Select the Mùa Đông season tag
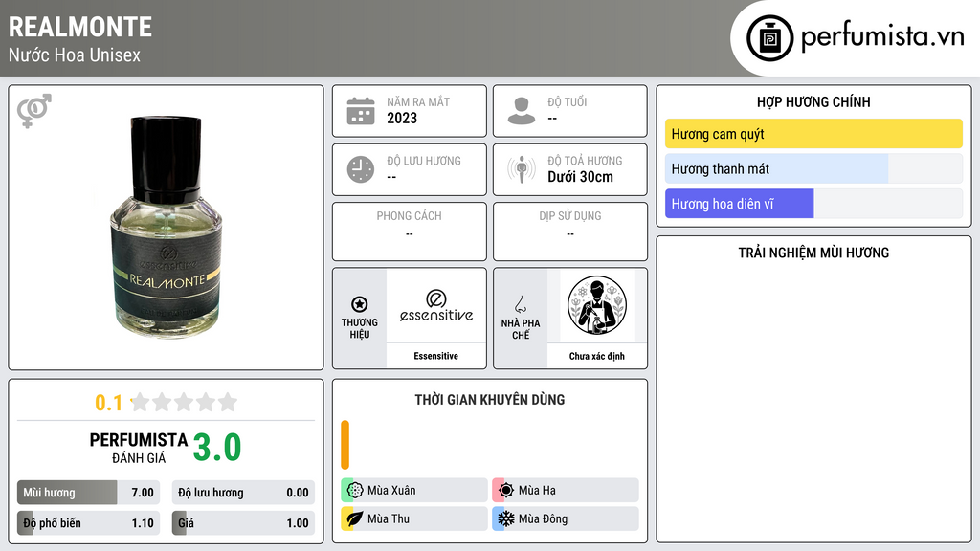Screen dimensions: 980x551 pyautogui.click(x=566, y=518)
